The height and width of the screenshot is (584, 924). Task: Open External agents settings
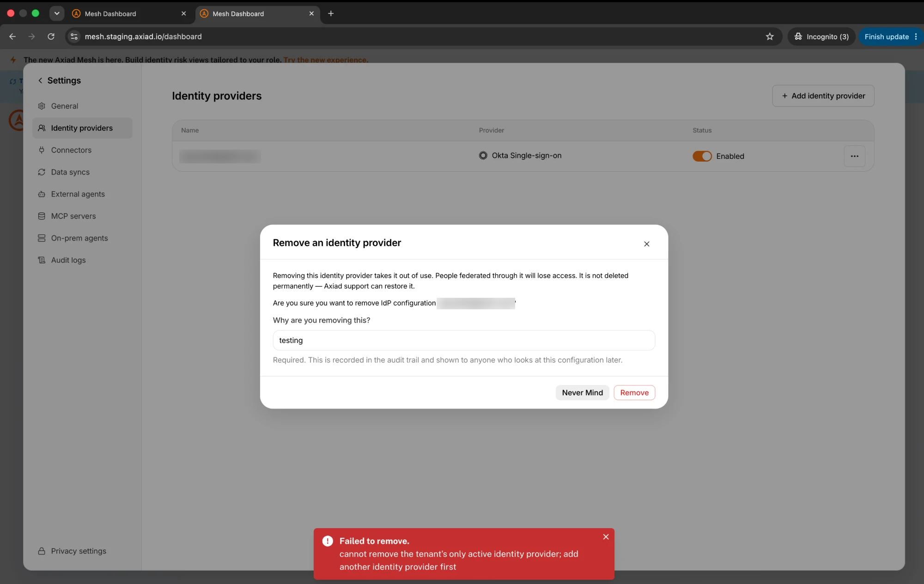tap(82, 194)
